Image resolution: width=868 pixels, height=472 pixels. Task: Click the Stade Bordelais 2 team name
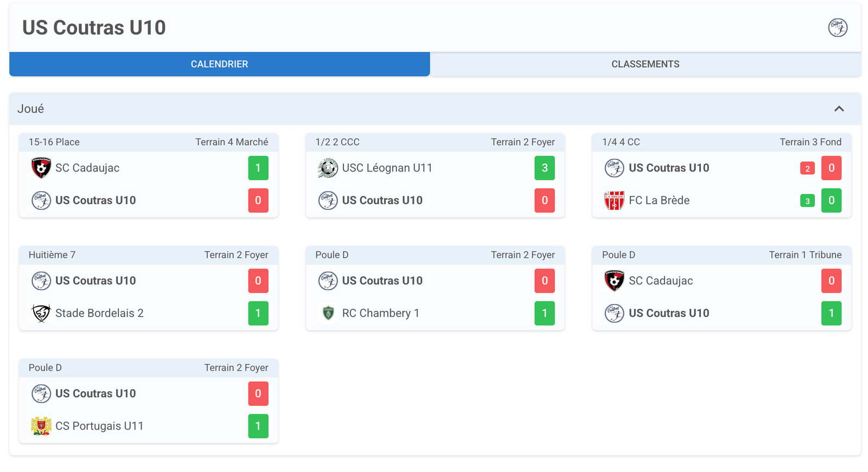click(x=99, y=314)
